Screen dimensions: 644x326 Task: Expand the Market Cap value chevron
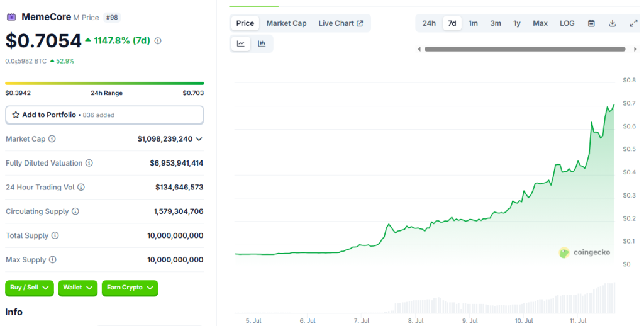point(199,139)
